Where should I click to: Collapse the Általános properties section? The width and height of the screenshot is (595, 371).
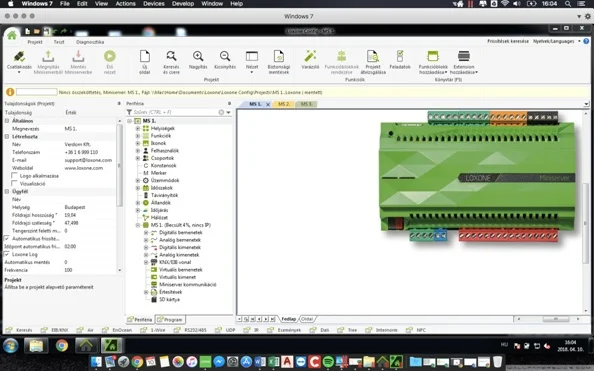point(7,121)
